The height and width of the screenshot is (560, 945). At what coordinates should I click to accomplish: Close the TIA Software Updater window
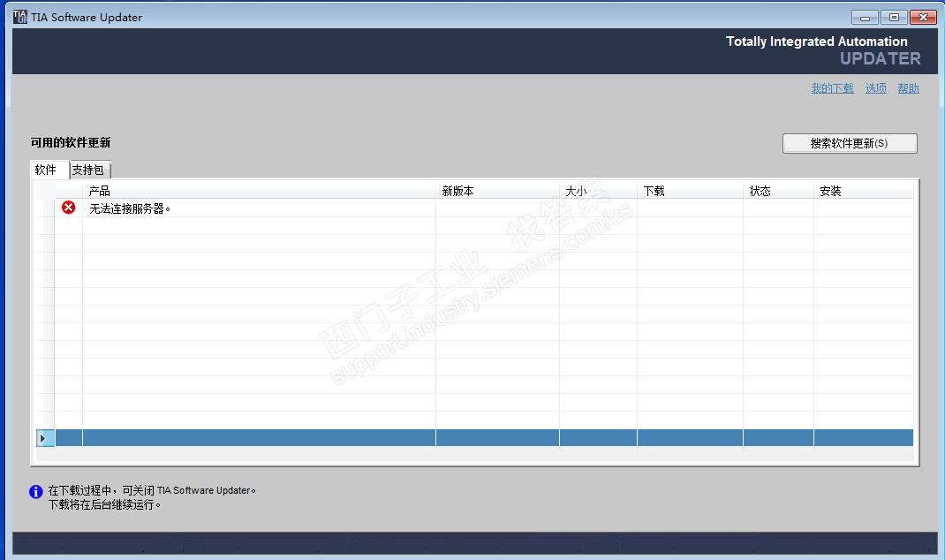pyautogui.click(x=923, y=18)
